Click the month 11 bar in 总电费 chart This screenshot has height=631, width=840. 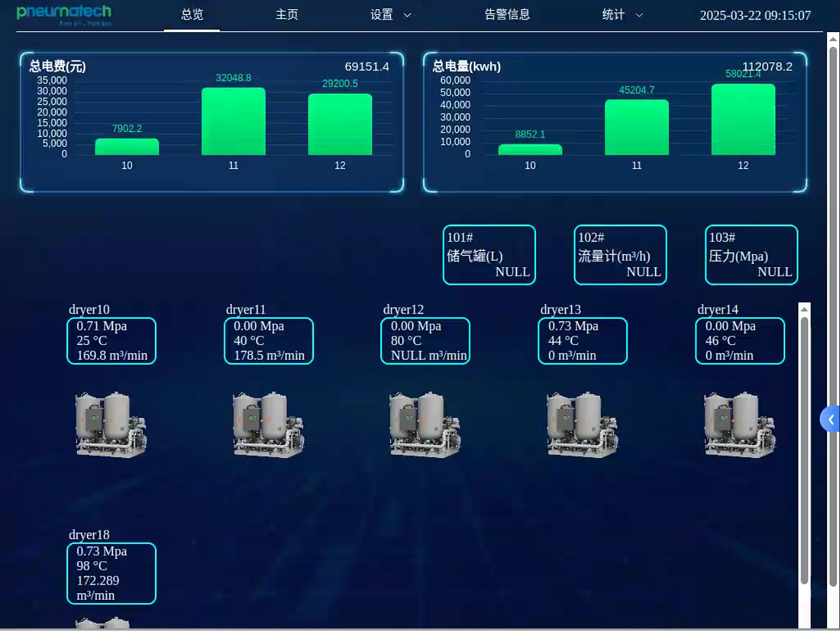point(233,121)
